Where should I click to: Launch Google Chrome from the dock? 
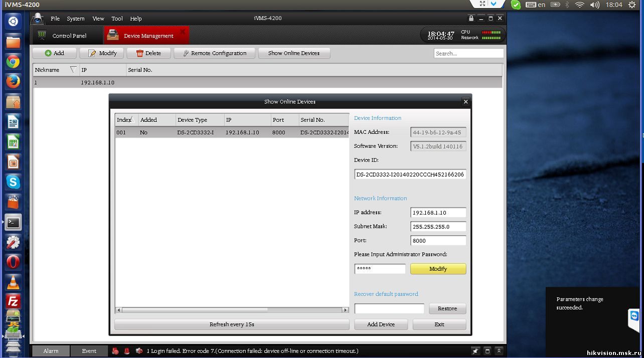click(13, 62)
